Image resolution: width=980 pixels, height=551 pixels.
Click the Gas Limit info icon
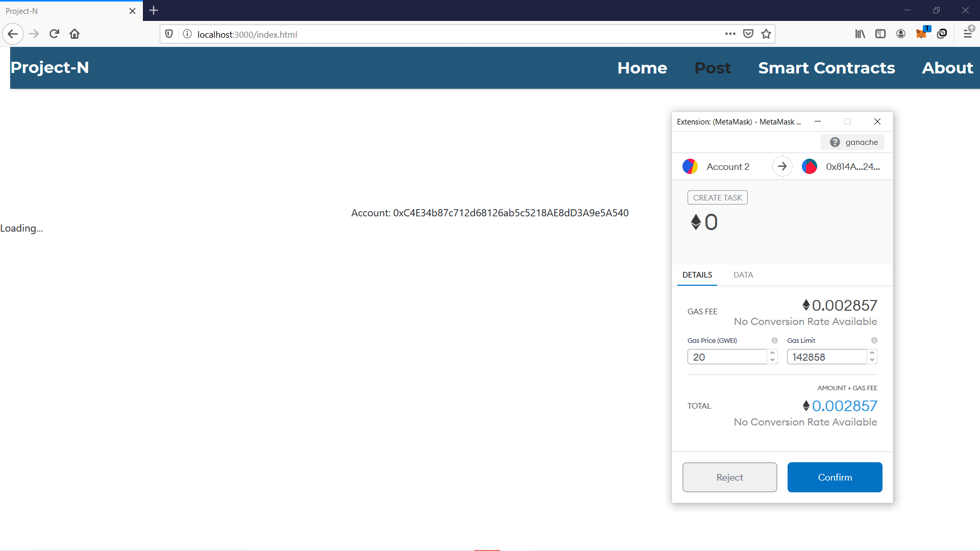(x=874, y=340)
